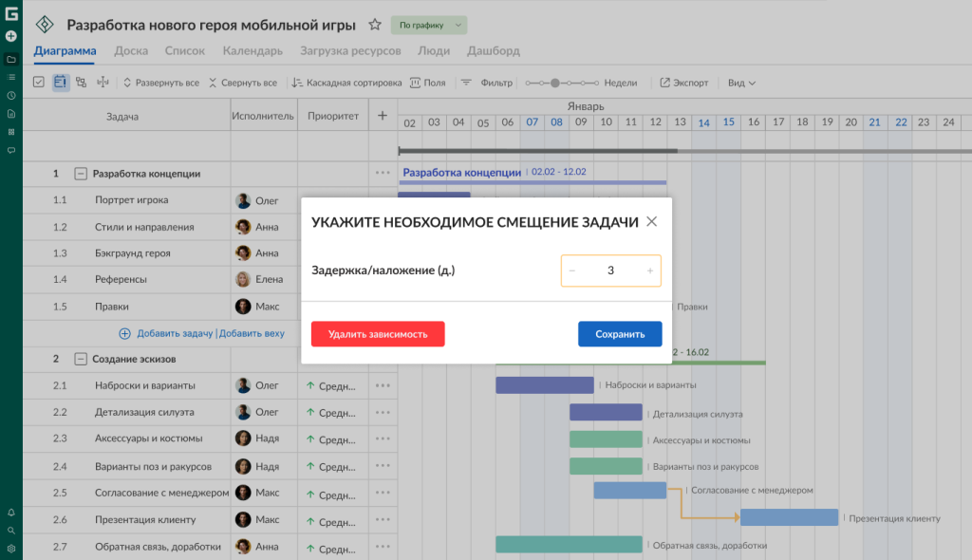Switch to the Доска tab

click(130, 51)
